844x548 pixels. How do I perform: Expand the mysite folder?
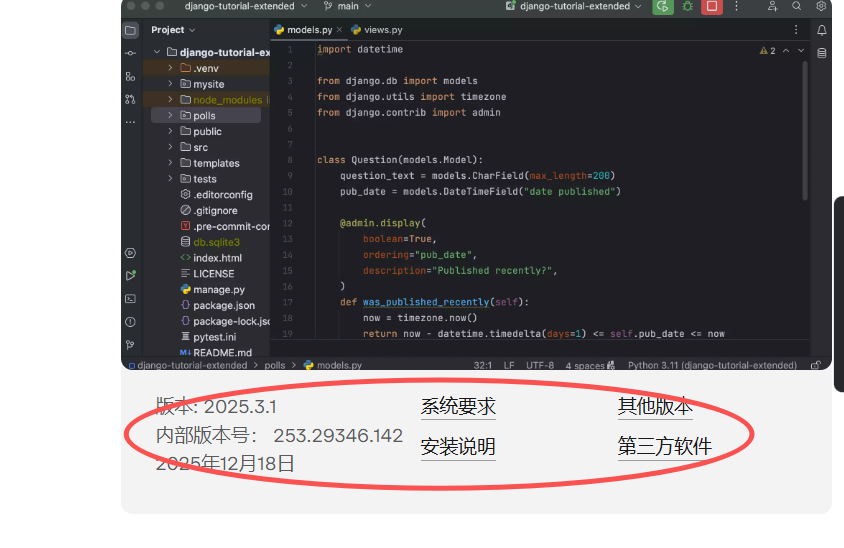pyautogui.click(x=170, y=84)
